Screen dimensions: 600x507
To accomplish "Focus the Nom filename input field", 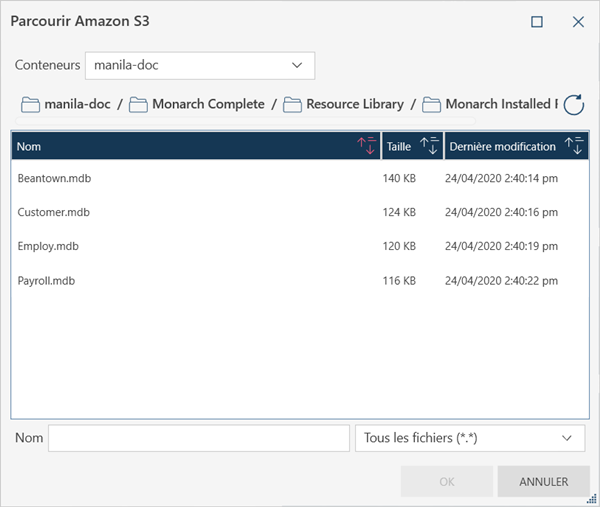I will point(198,438).
